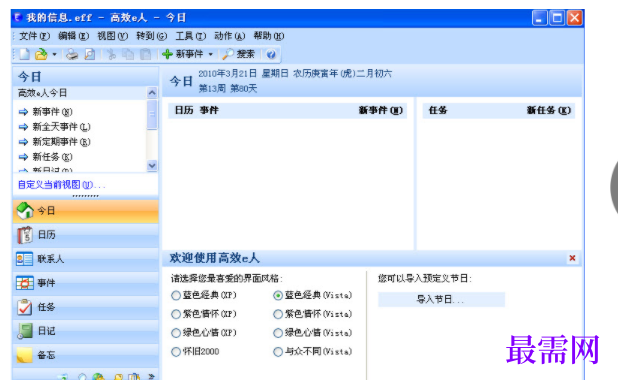This screenshot has width=618, height=381.
Task: Click the blue help question icon
Action: 271,54
